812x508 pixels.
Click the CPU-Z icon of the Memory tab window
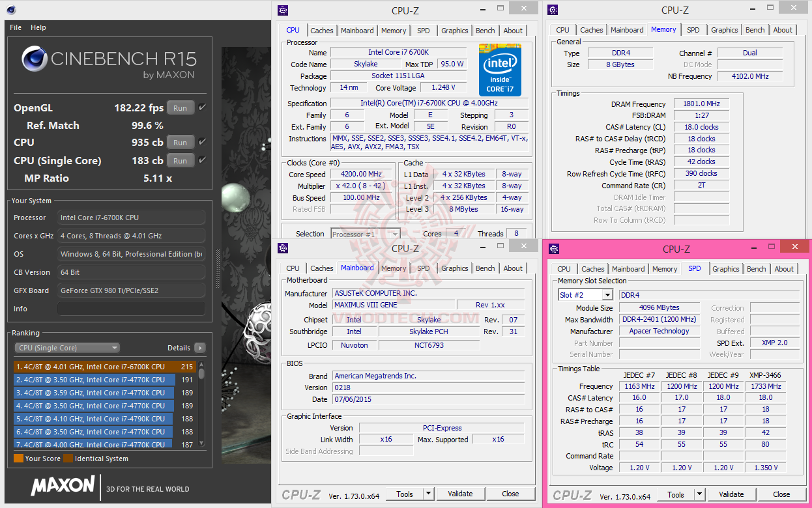[x=553, y=10]
